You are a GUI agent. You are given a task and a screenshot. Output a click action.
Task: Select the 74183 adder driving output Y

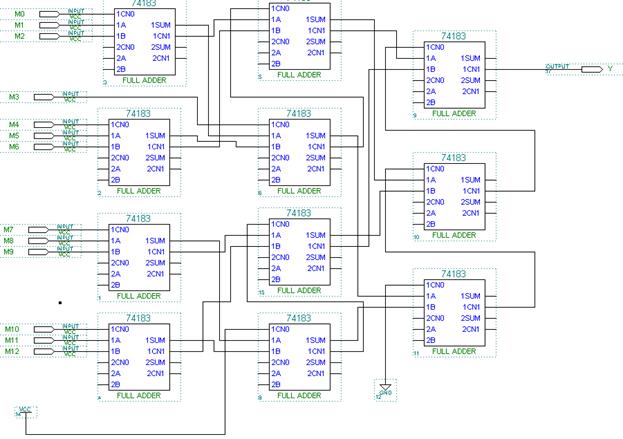pyautogui.click(x=455, y=75)
